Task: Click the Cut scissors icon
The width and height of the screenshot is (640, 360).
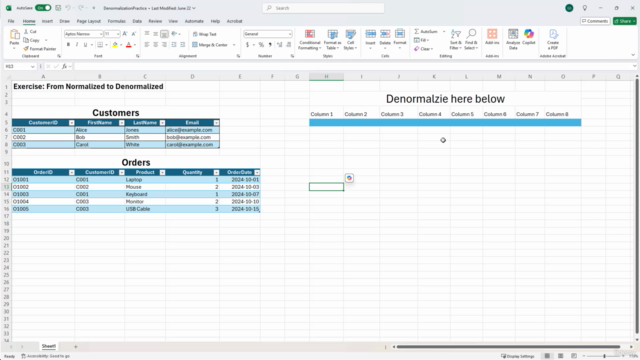Action: pyautogui.click(x=26, y=31)
